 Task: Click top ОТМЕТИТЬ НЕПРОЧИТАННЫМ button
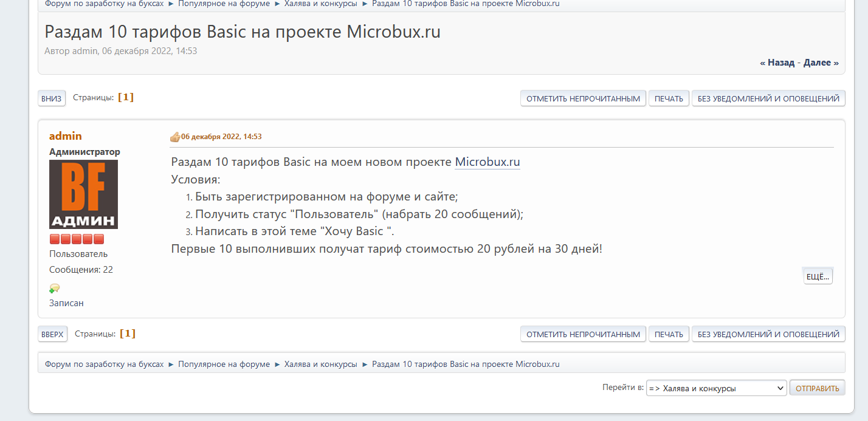coord(584,98)
